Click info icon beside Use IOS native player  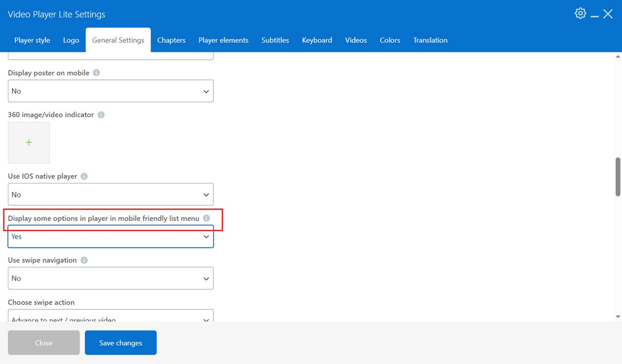84,176
